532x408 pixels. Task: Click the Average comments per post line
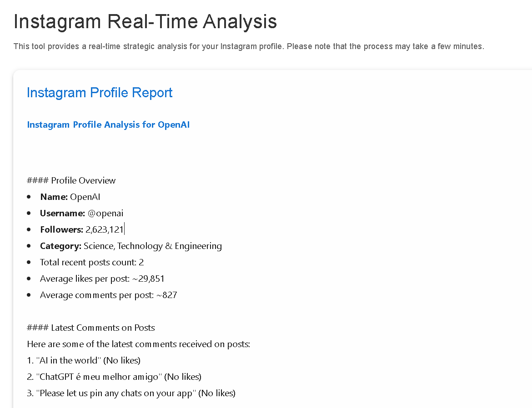coord(109,295)
